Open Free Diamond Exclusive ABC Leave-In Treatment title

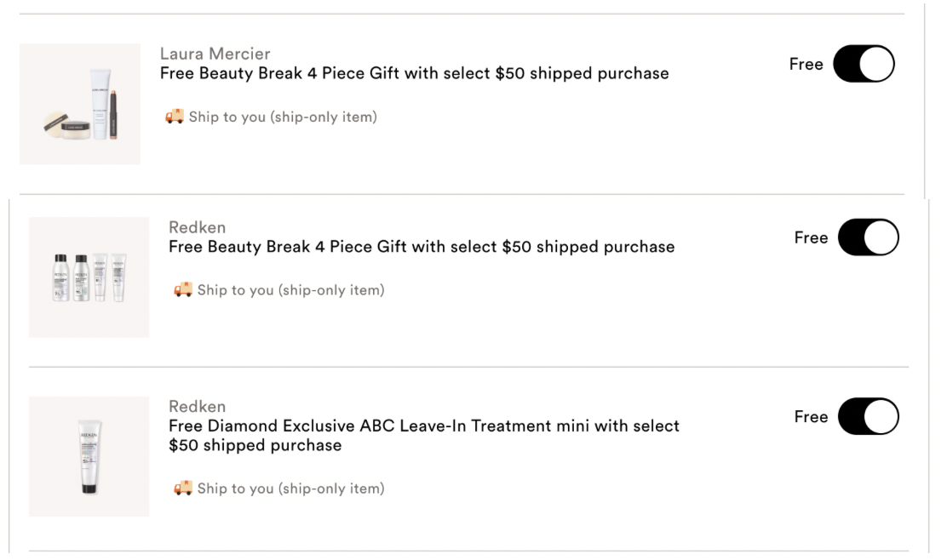pyautogui.click(x=424, y=436)
